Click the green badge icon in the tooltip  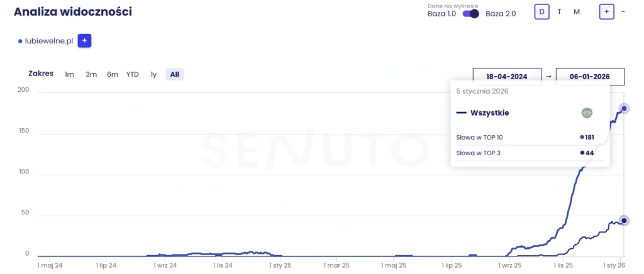click(587, 113)
